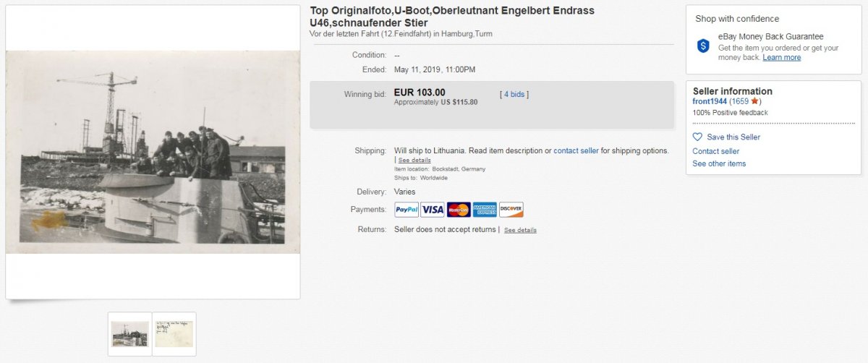Click Contact seller in seller information
The width and height of the screenshot is (868, 363).
click(715, 151)
